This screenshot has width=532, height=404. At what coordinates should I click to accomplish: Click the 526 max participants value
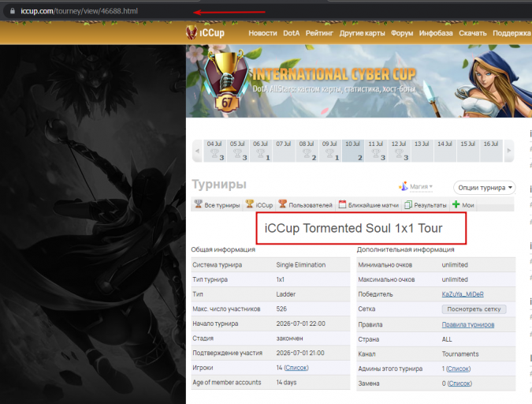[x=281, y=309]
